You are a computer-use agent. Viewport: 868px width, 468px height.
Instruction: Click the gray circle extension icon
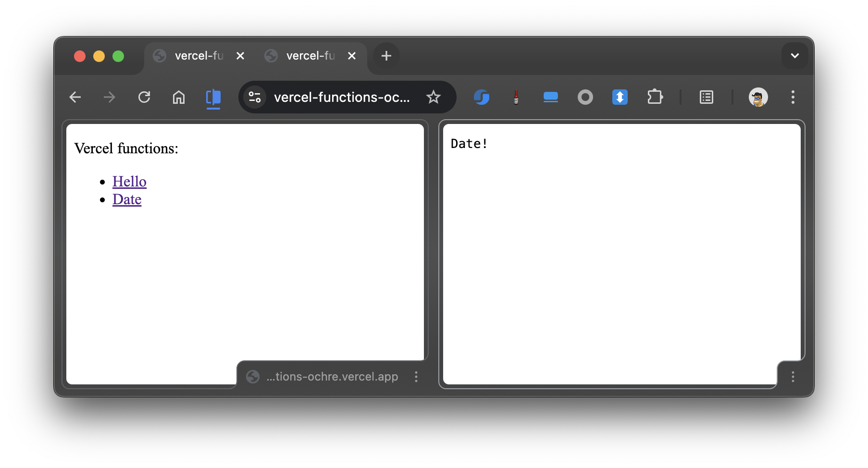(585, 97)
